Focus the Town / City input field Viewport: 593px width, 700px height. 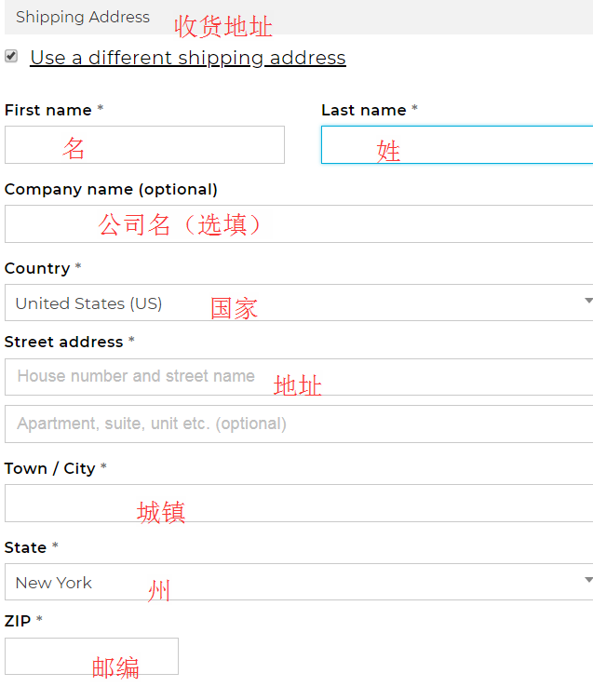pyautogui.click(x=298, y=504)
